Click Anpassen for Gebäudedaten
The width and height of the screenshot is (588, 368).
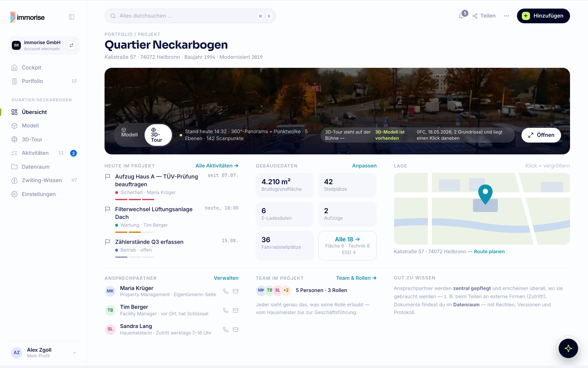364,165
